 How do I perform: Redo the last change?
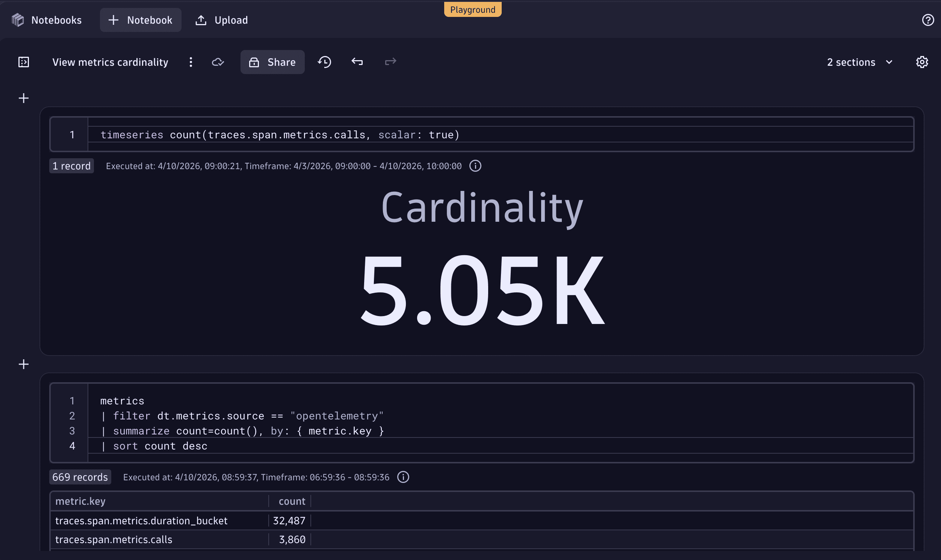(390, 62)
